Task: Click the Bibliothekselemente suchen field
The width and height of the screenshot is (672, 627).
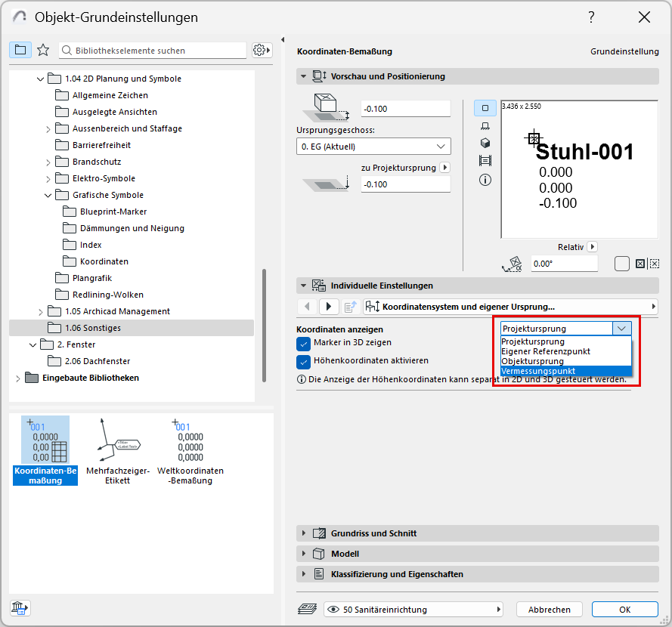Action: pyautogui.click(x=153, y=51)
